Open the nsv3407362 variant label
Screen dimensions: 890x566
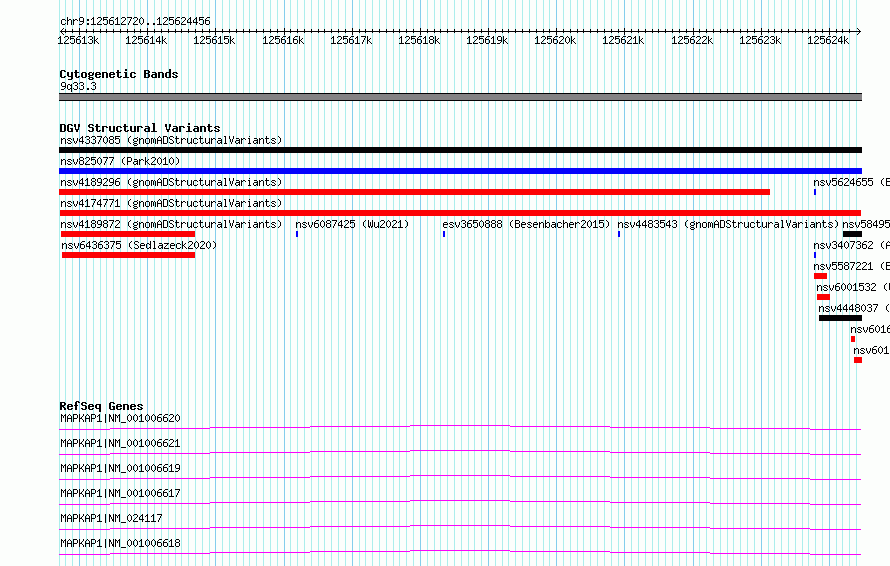(851, 245)
